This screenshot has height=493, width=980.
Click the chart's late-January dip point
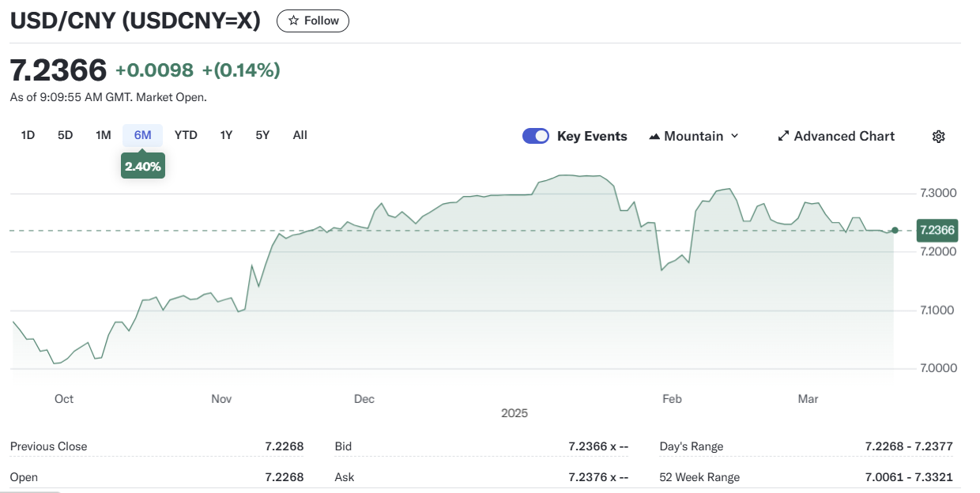tap(661, 270)
